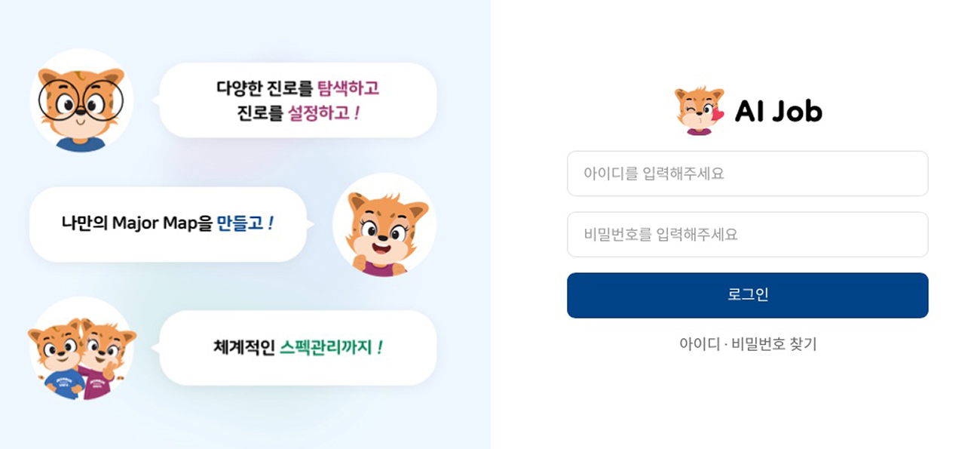Click the AI Job title text
The width and height of the screenshot is (980, 449).
pyautogui.click(x=778, y=112)
